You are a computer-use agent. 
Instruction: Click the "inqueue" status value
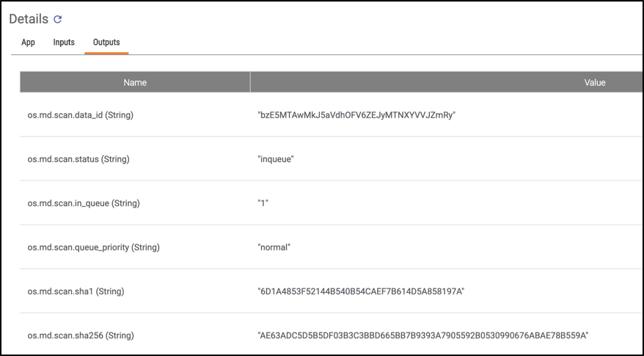(x=276, y=159)
